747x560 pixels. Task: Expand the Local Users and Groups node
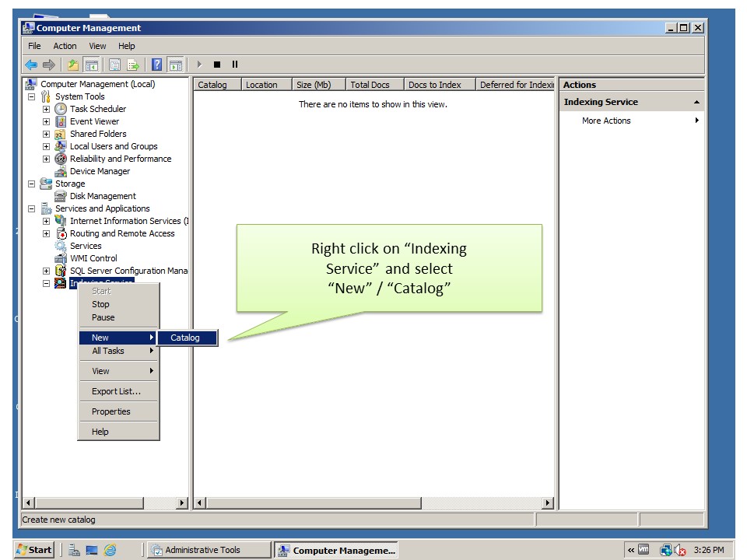coord(46,146)
